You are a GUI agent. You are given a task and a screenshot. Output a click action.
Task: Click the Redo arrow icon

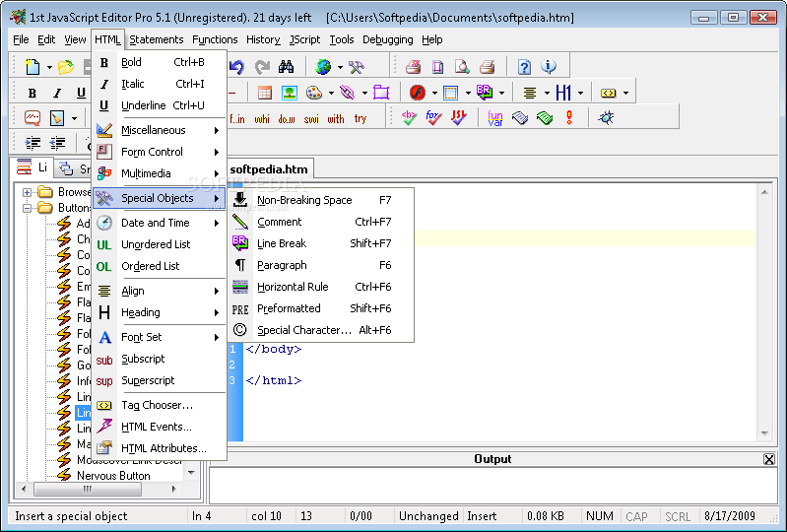[x=261, y=67]
